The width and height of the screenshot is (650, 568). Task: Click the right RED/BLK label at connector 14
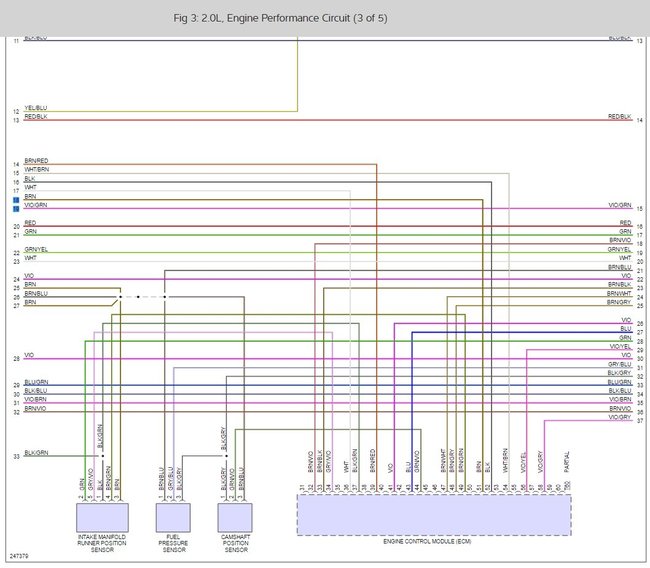click(620, 117)
